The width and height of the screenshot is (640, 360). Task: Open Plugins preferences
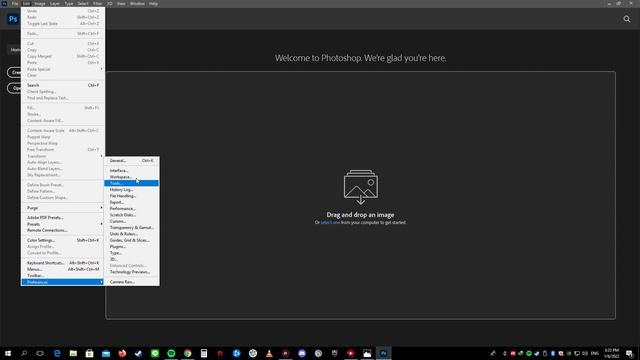pyautogui.click(x=131, y=247)
